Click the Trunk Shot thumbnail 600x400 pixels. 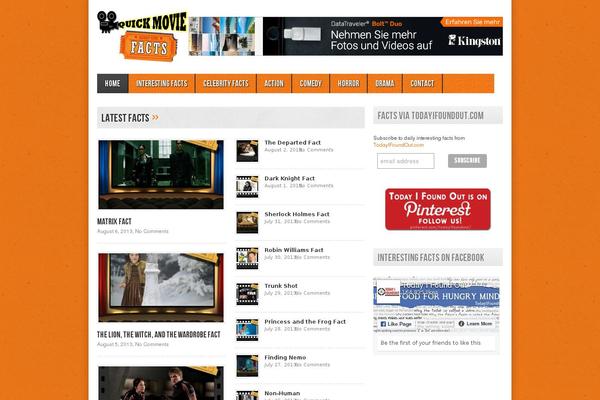coord(247,294)
